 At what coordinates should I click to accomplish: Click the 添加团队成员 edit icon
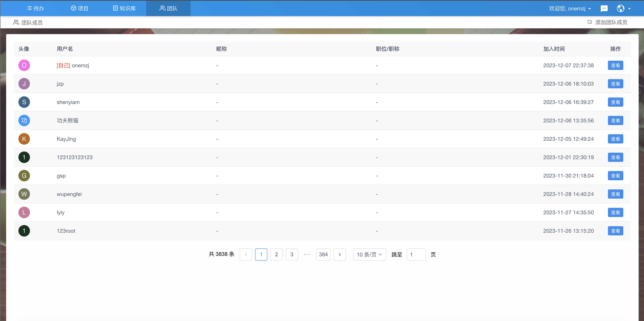[590, 22]
